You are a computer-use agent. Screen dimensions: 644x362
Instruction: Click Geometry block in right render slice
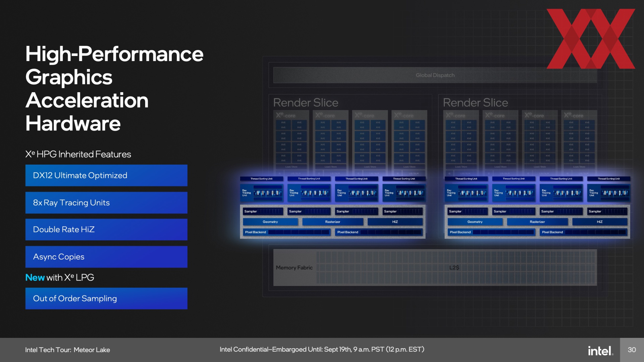(475, 222)
